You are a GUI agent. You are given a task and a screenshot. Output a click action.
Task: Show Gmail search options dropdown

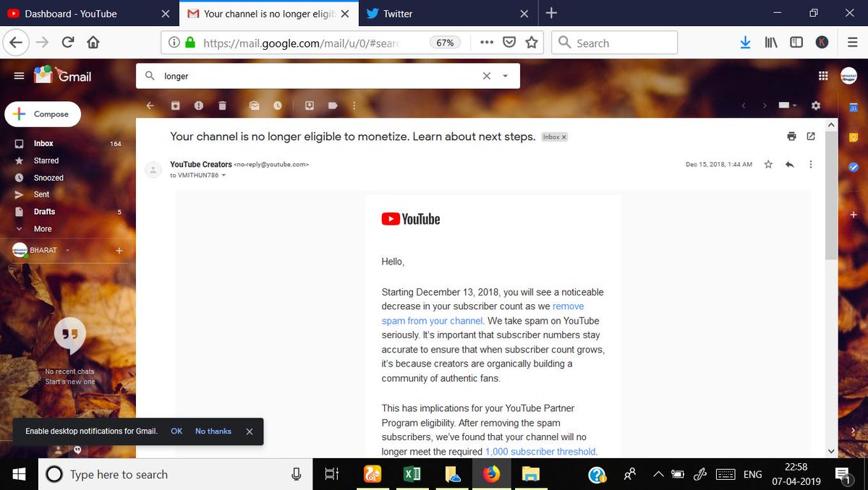click(x=505, y=76)
